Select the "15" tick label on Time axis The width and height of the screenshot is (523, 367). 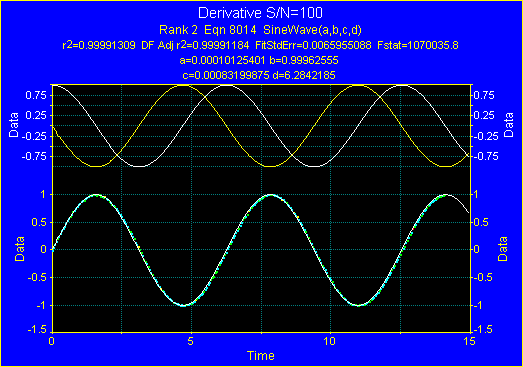coord(469,341)
